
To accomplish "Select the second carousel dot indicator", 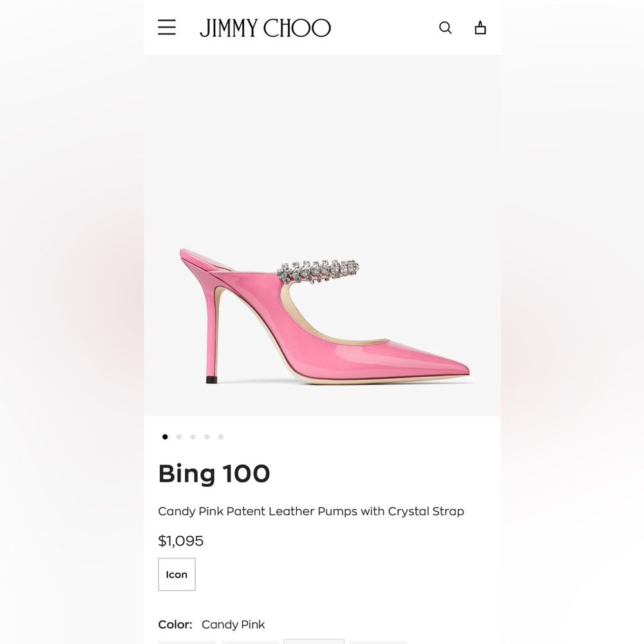I will pos(178,437).
